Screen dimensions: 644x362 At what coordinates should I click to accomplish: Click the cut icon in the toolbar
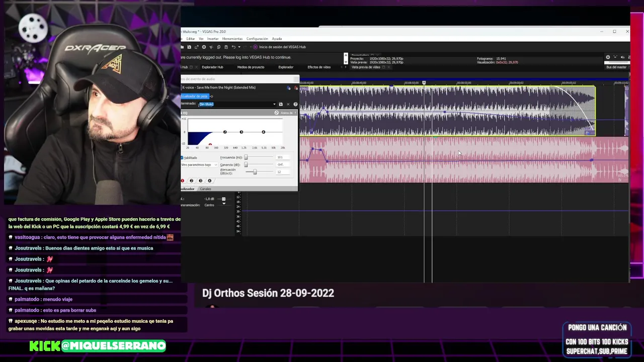(211, 47)
